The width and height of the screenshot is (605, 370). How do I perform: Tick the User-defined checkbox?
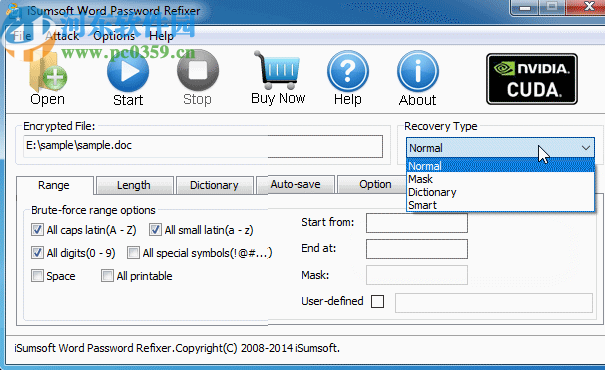[x=377, y=301]
